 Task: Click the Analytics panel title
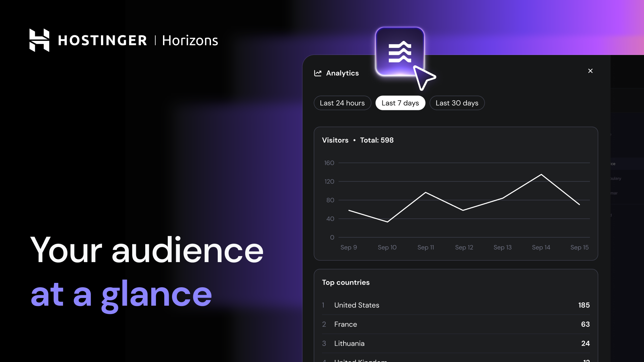coord(342,73)
